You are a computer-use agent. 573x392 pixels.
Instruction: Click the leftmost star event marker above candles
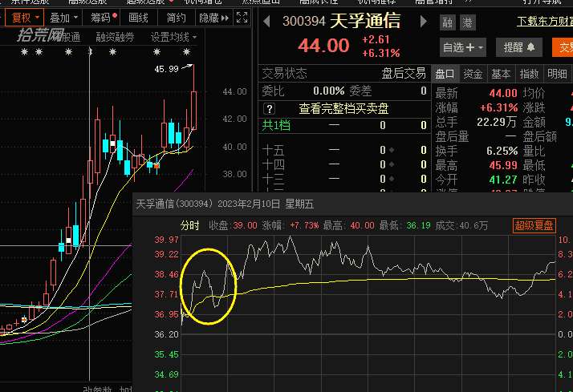25,52
